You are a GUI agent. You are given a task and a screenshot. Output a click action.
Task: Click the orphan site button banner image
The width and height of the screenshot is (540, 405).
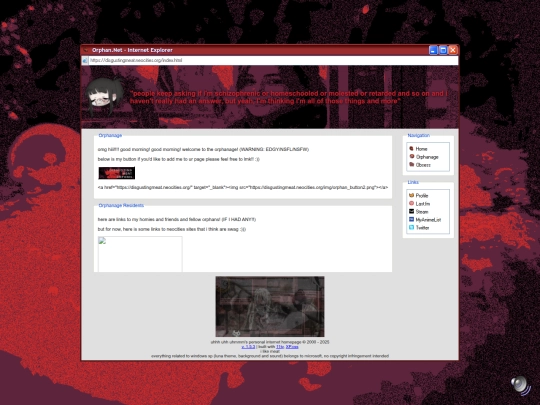click(x=117, y=173)
